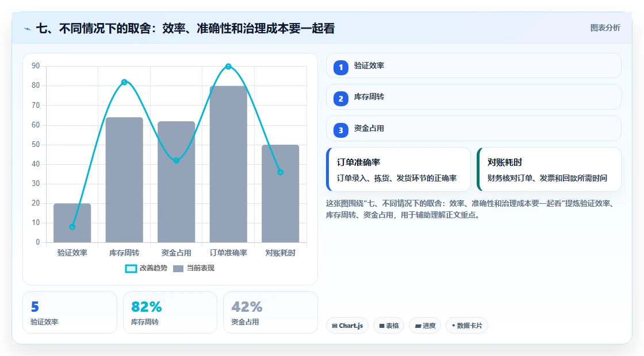Click the trend line point on 验证效率 bar

(x=72, y=227)
